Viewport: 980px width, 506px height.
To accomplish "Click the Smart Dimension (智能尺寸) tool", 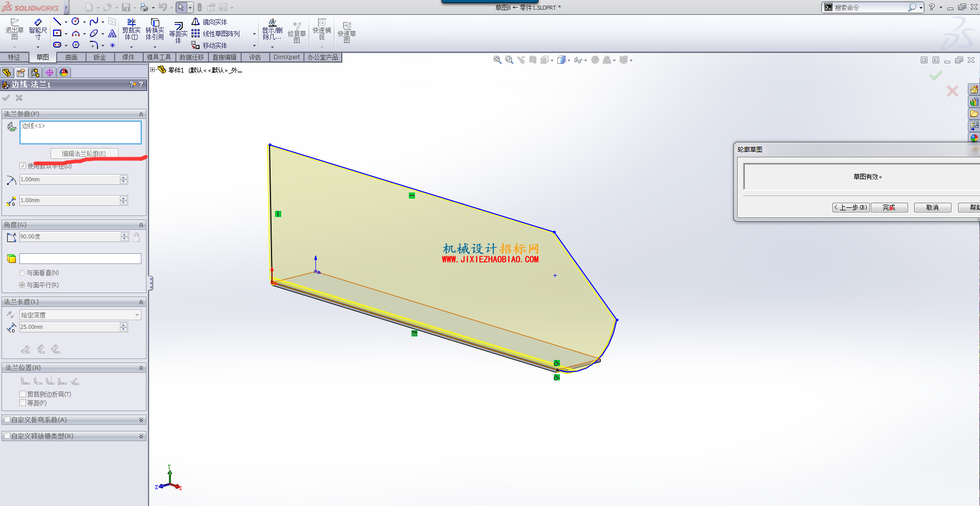I will click(x=38, y=30).
